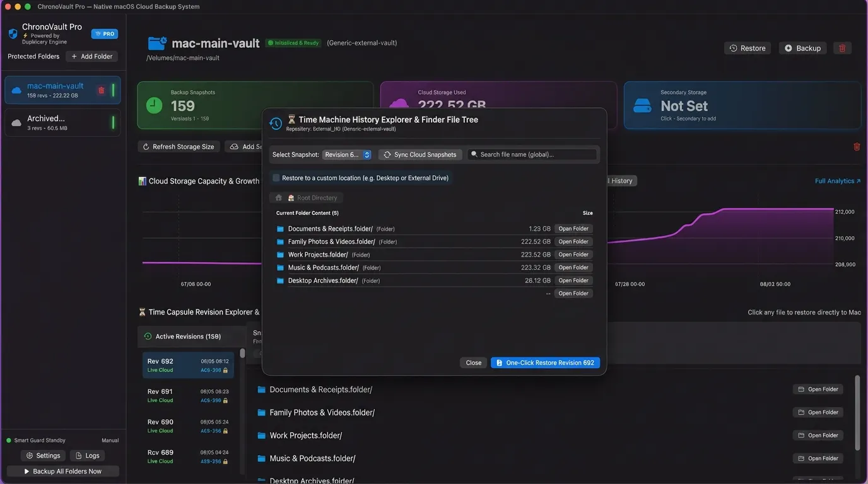
Task: Toggle the green status bar on Archived vault
Action: click(114, 122)
